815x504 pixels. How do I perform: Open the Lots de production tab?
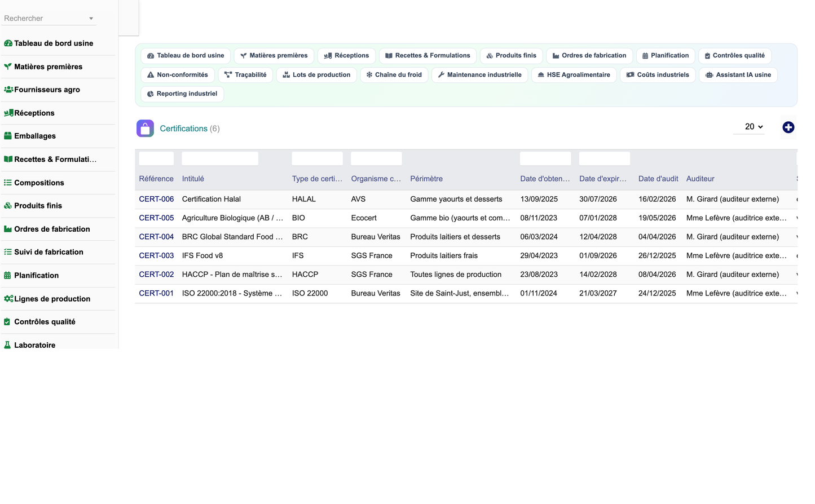tap(316, 75)
